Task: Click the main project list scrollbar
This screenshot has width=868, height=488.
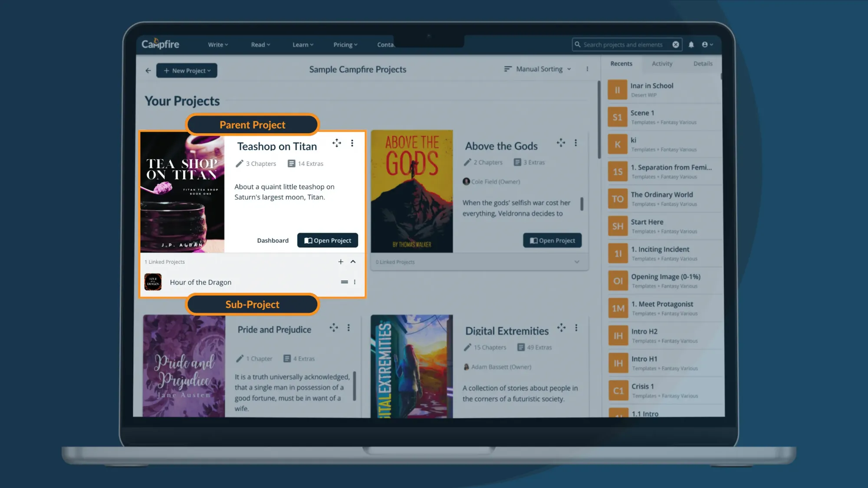Action: (598, 119)
